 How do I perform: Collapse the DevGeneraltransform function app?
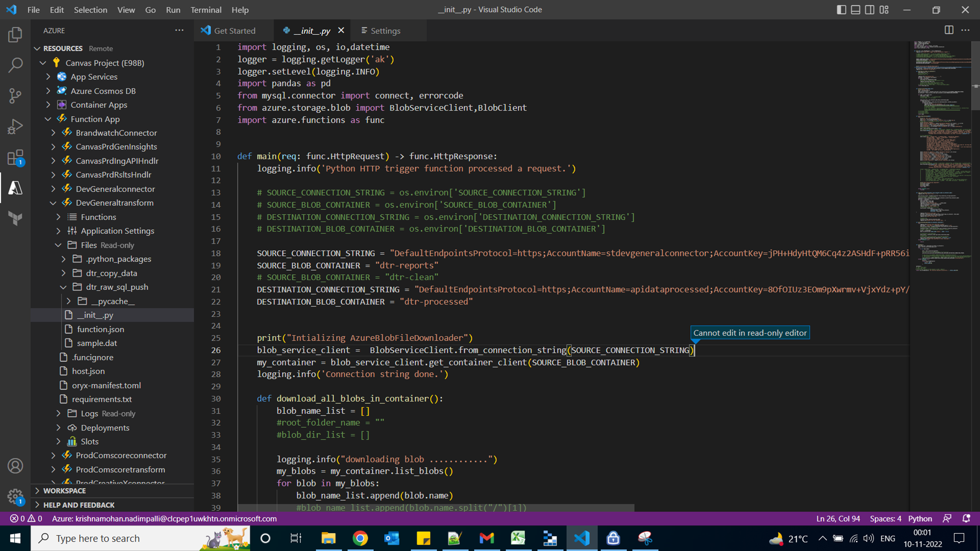click(x=53, y=203)
